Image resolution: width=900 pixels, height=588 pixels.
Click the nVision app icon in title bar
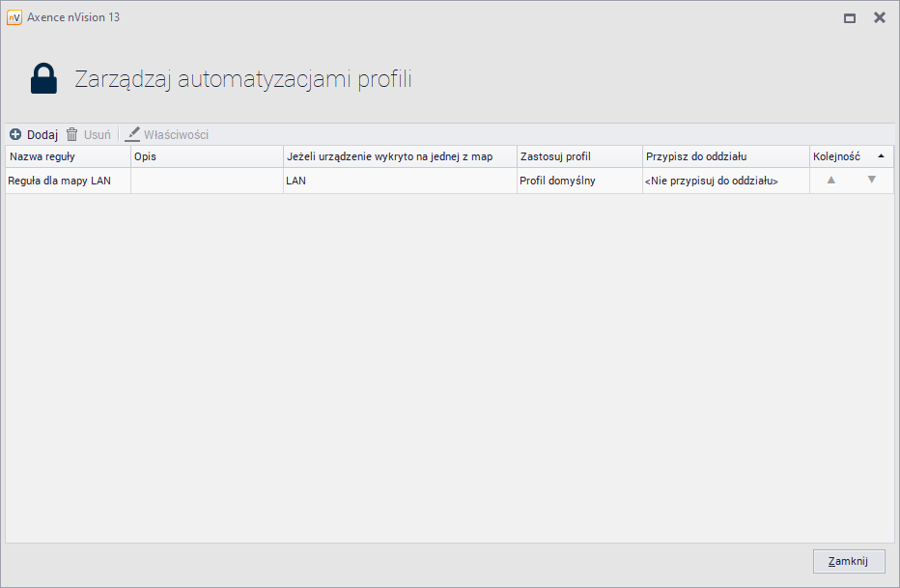click(14, 17)
